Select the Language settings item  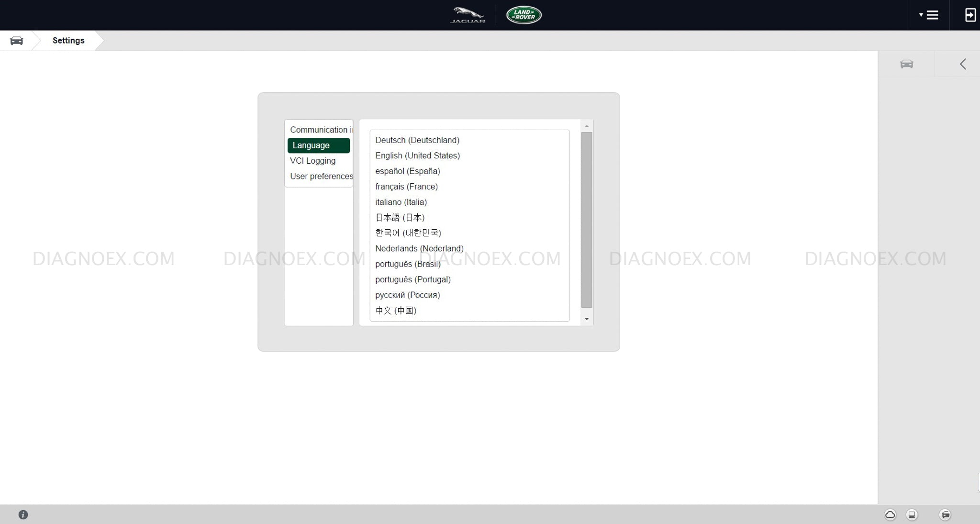pos(318,145)
